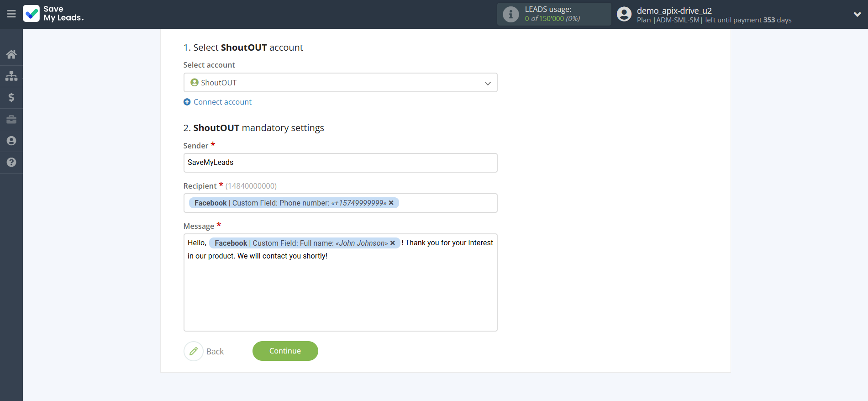Image resolution: width=868 pixels, height=401 pixels.
Task: Open the hamburger menu in header
Action: [11, 14]
